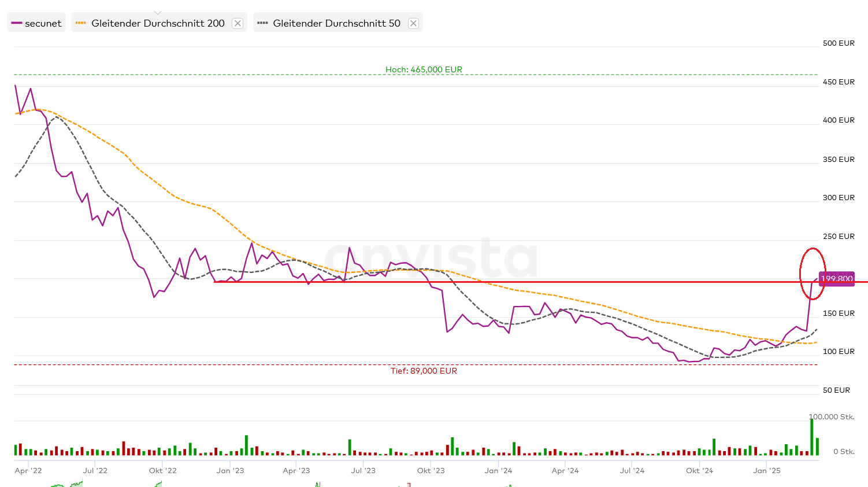Viewport: 868px width, 487px height.
Task: Toggle the Gleitender Durchschnitt 200 label
Action: [158, 23]
